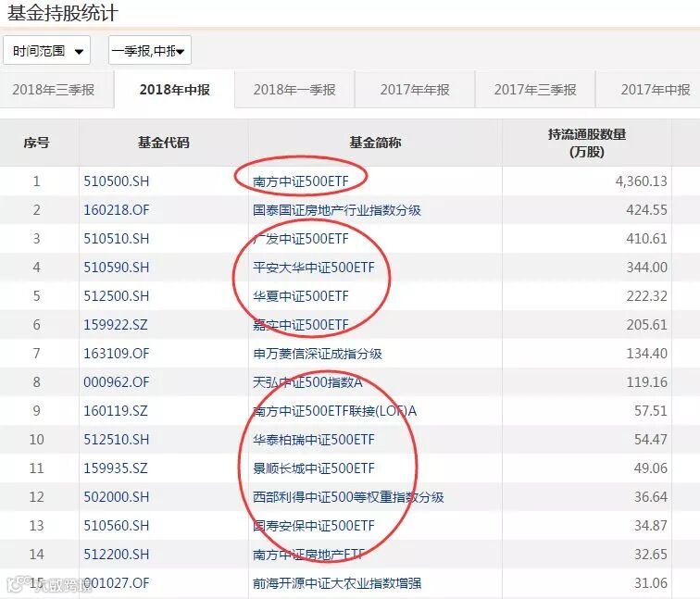Viewport: 700px width, 599px height.
Task: Open fund code 510560.SH link
Action: point(116,525)
